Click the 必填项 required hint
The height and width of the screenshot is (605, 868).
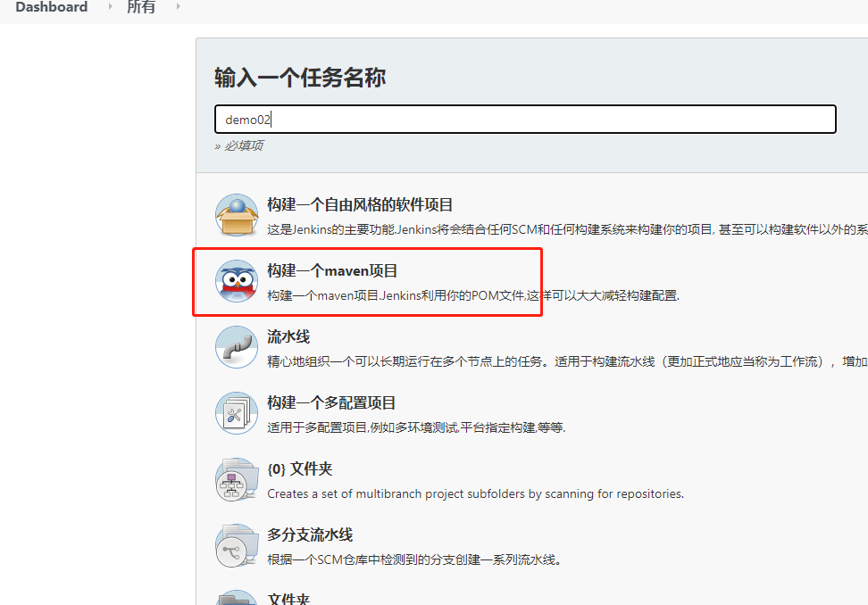pos(239,145)
